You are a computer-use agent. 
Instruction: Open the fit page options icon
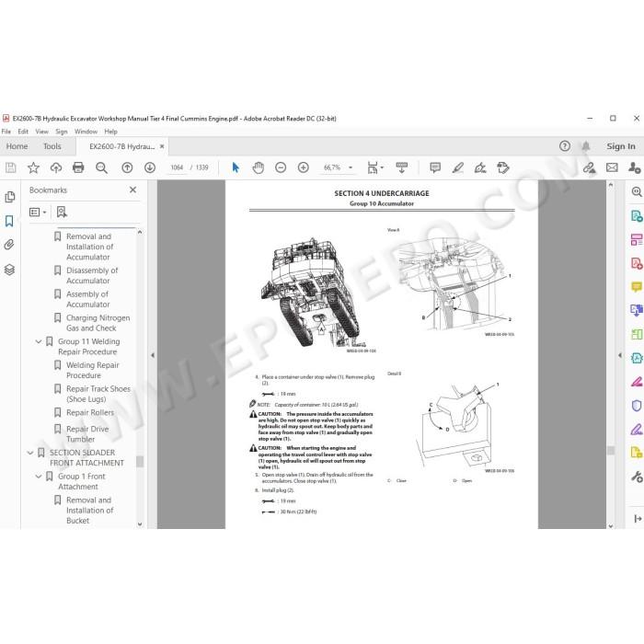(375, 167)
